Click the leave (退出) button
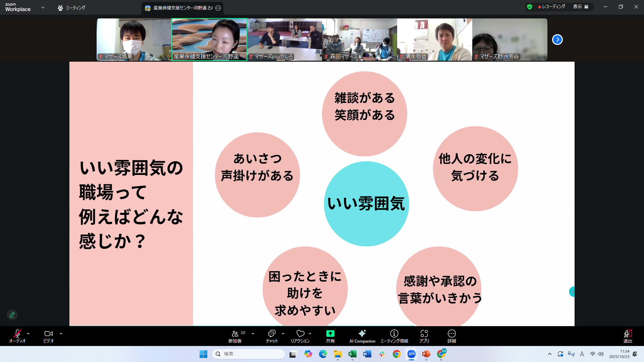 pos(628,336)
